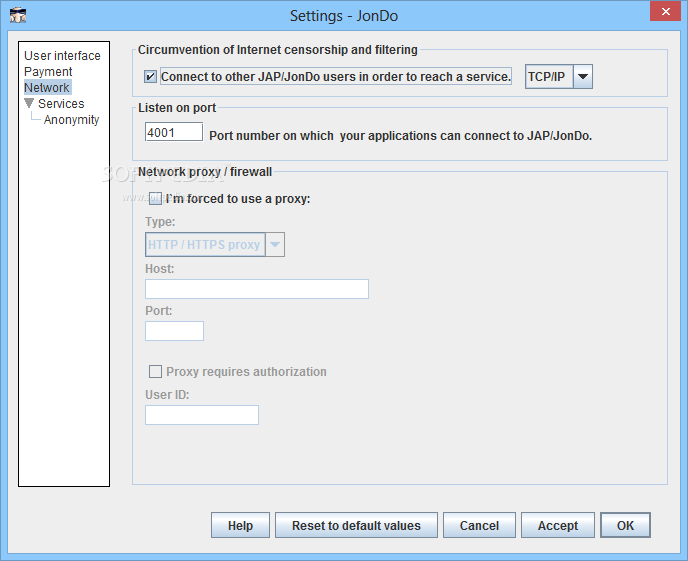Confirm settings with OK button

click(625, 525)
